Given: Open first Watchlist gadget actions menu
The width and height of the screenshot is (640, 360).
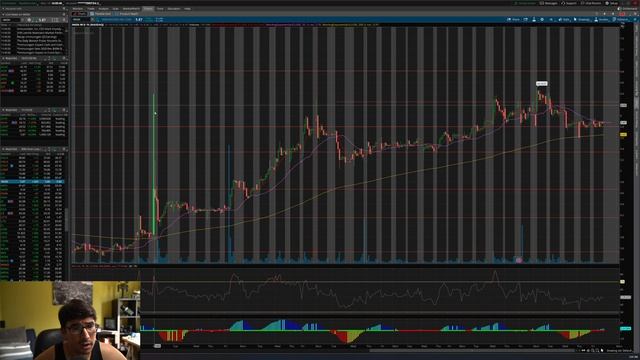Looking at the screenshot, I should tap(64, 58).
